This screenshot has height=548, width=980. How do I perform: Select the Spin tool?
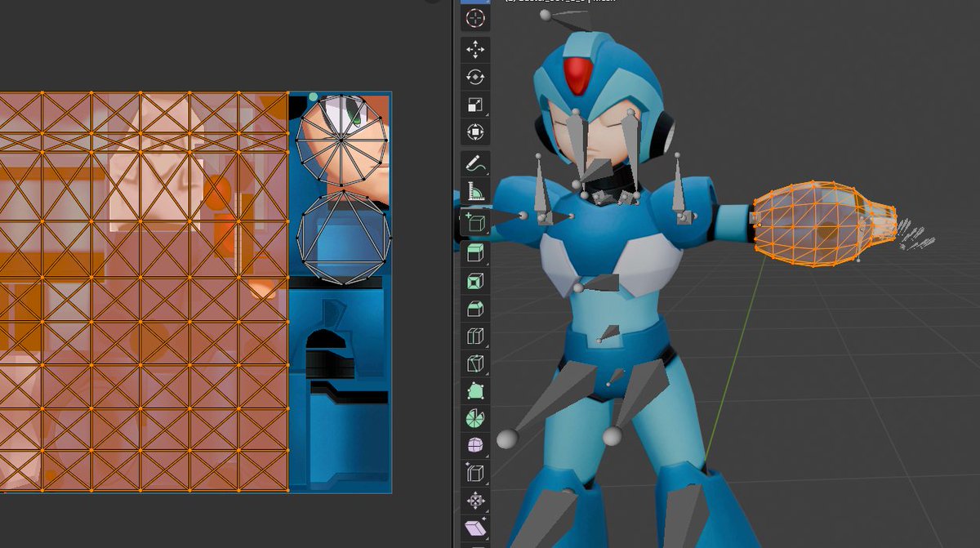point(475,419)
